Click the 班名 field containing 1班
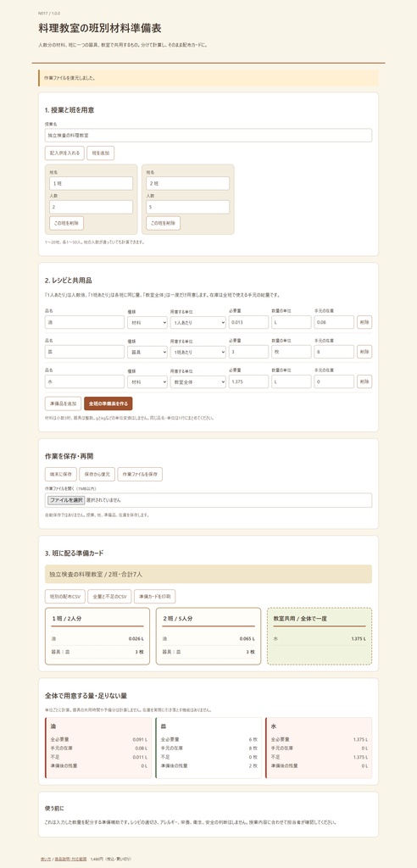417x868 pixels. coord(91,183)
